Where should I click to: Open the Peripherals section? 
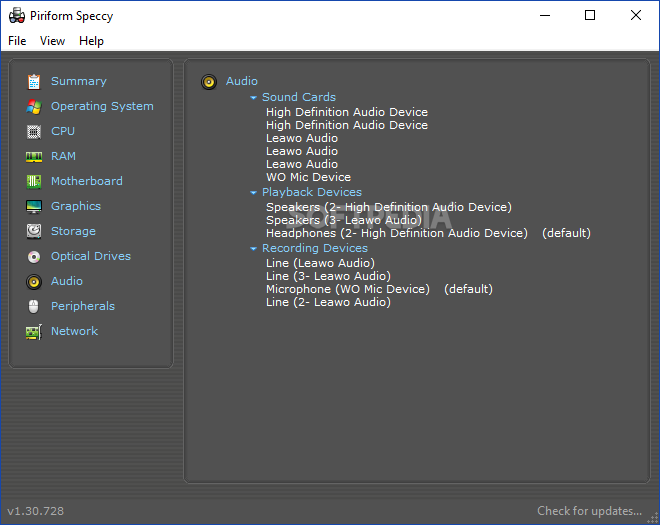(x=83, y=306)
